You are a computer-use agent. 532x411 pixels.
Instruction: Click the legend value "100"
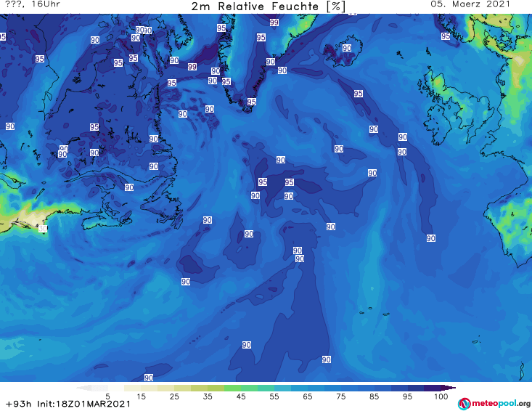[441, 396]
